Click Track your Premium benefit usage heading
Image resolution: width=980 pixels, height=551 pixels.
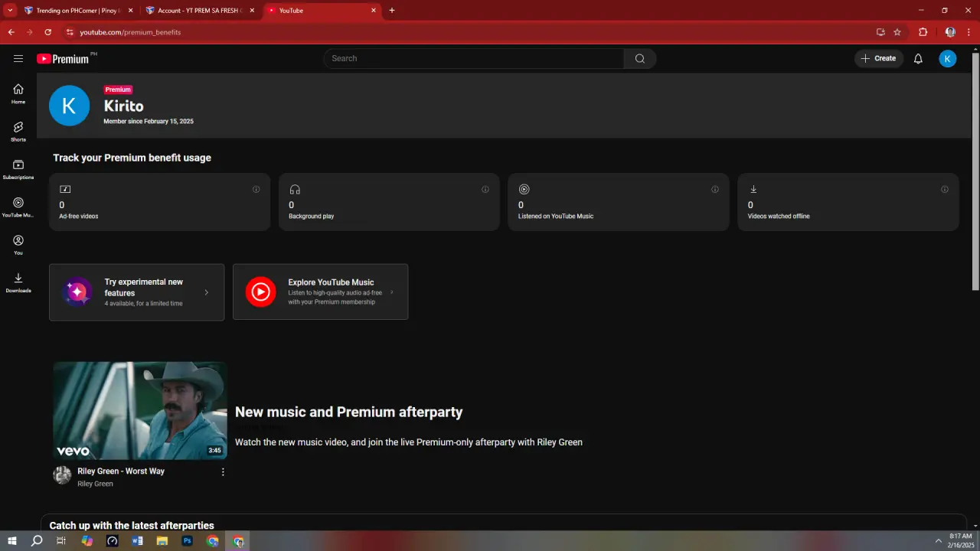132,158
